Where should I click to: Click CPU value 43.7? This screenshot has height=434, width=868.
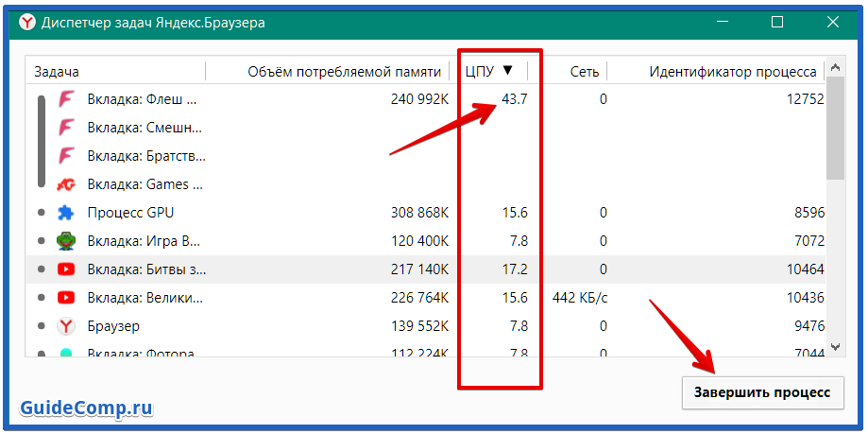pos(514,100)
